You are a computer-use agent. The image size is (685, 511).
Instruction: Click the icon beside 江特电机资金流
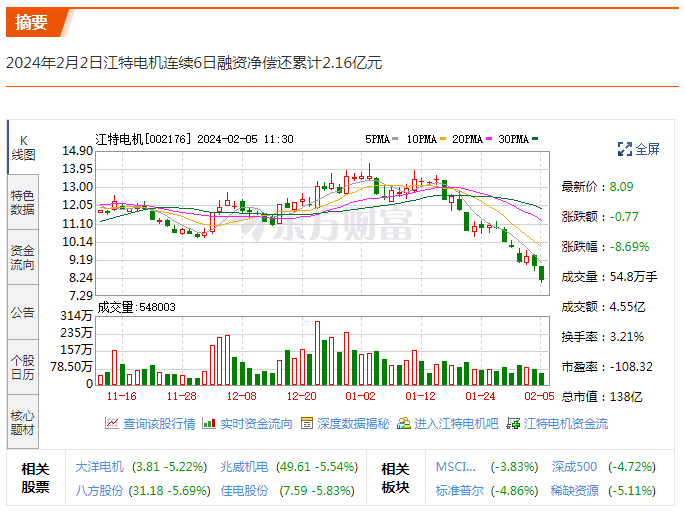pyautogui.click(x=513, y=423)
